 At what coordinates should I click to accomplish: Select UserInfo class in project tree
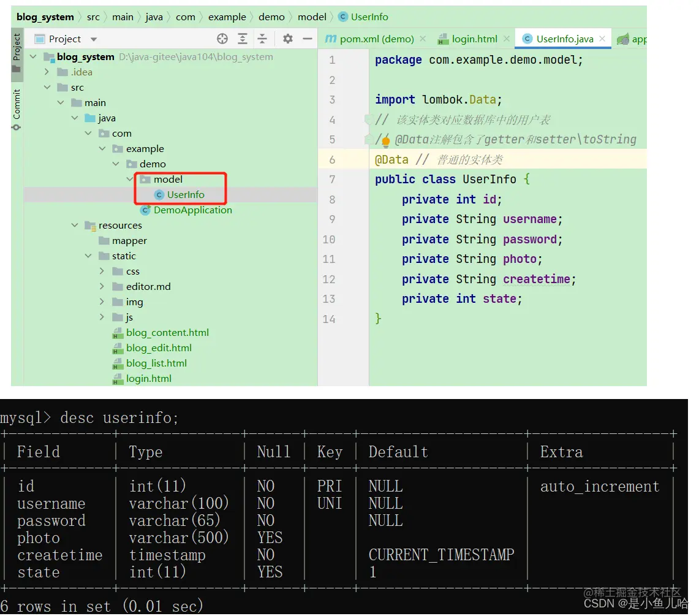click(186, 195)
